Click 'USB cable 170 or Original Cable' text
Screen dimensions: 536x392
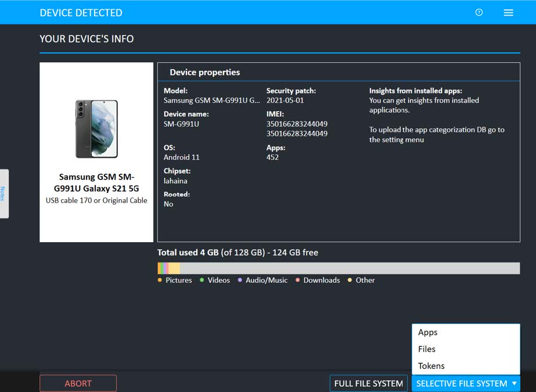[x=96, y=200]
